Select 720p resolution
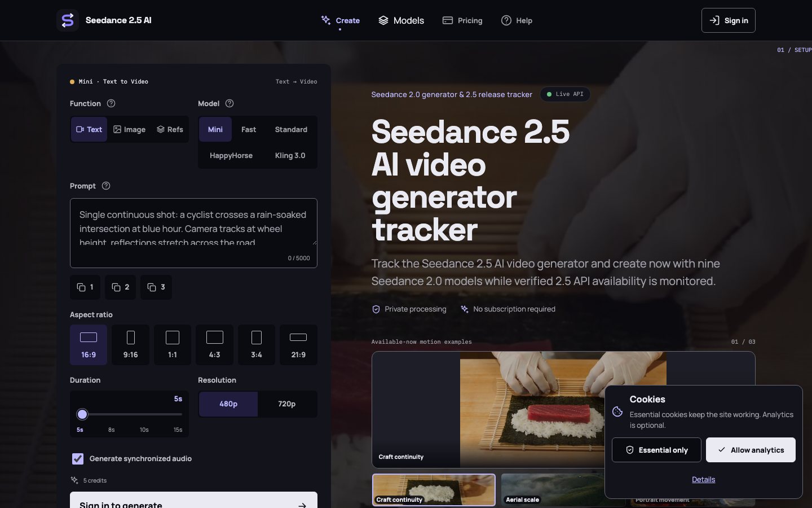This screenshot has height=508, width=812. coord(287,404)
